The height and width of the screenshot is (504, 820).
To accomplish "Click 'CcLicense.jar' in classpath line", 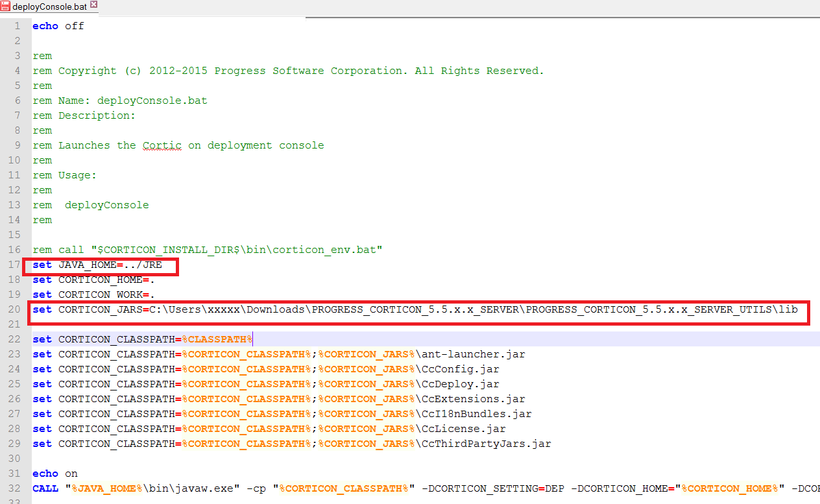I will pyautogui.click(x=464, y=429).
